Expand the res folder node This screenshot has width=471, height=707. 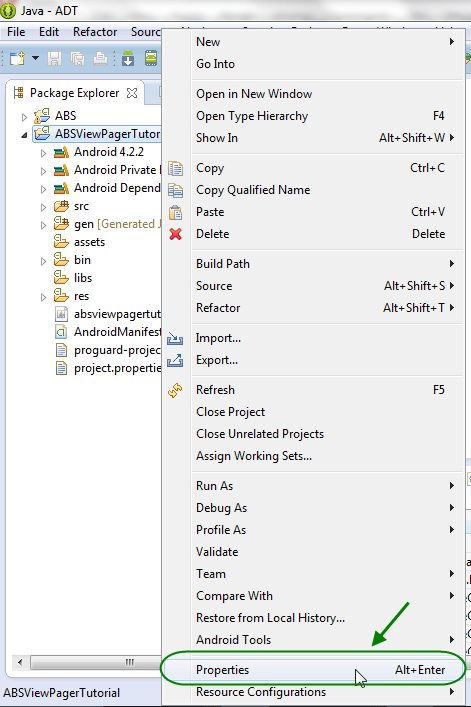pyautogui.click(x=43, y=298)
